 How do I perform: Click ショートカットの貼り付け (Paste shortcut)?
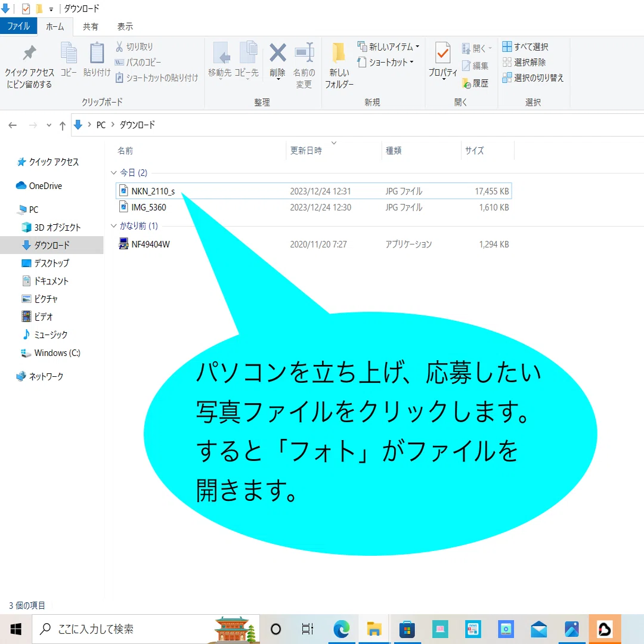tap(157, 78)
